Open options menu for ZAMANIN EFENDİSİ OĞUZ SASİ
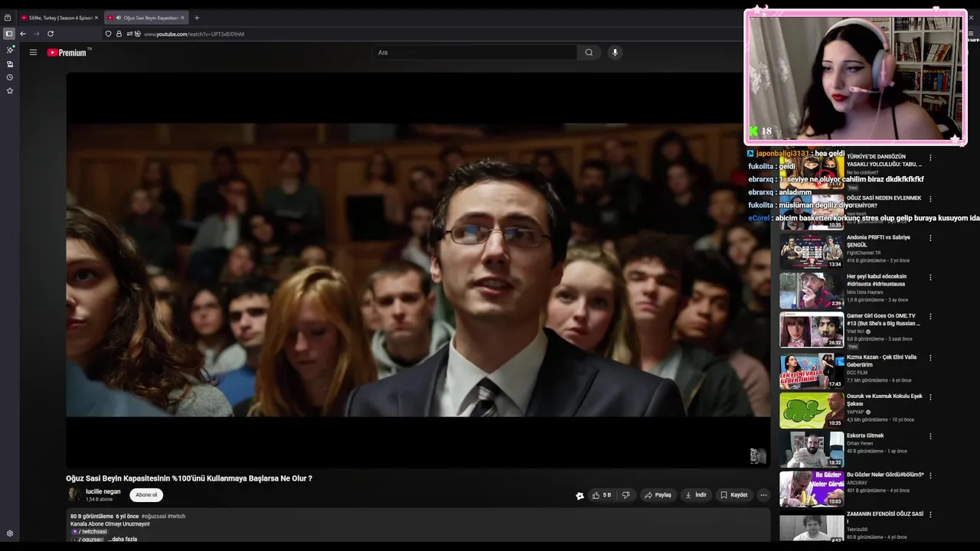980x551 pixels. pos(930,515)
